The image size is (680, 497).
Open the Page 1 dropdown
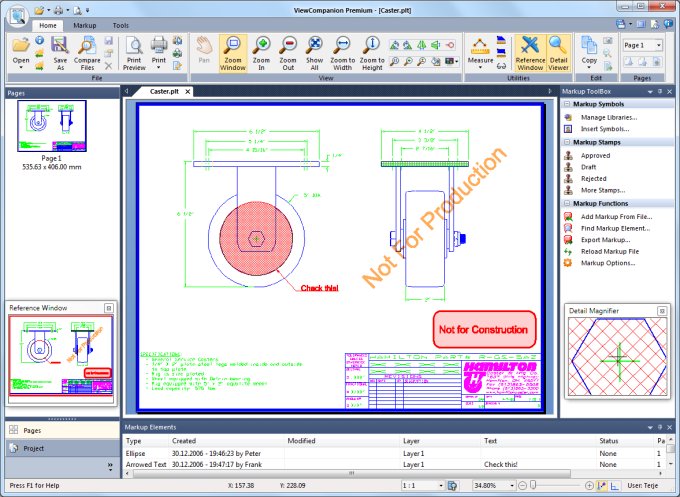pos(659,45)
